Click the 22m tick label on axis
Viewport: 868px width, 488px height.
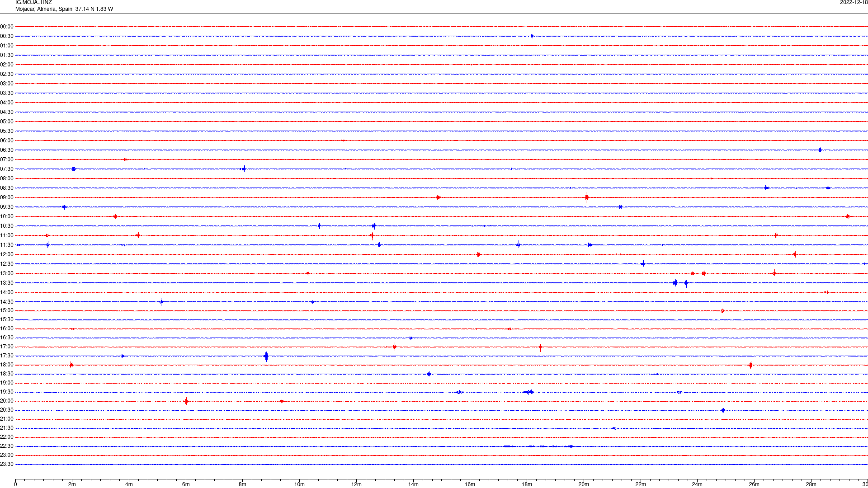[641, 484]
